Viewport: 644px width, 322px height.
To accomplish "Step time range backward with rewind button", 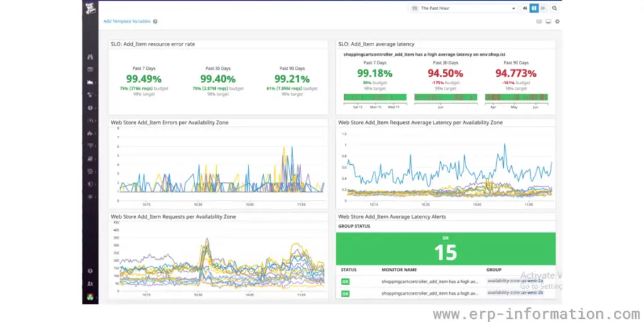I will point(525,8).
